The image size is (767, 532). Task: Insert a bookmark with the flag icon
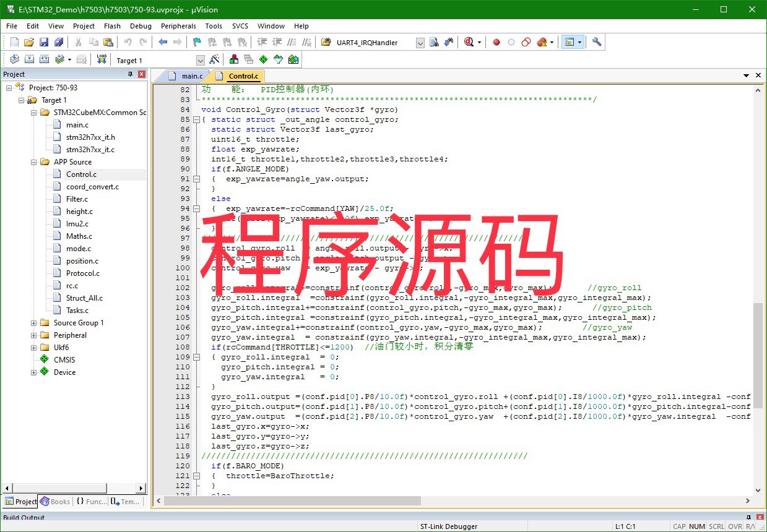pyautogui.click(x=197, y=42)
